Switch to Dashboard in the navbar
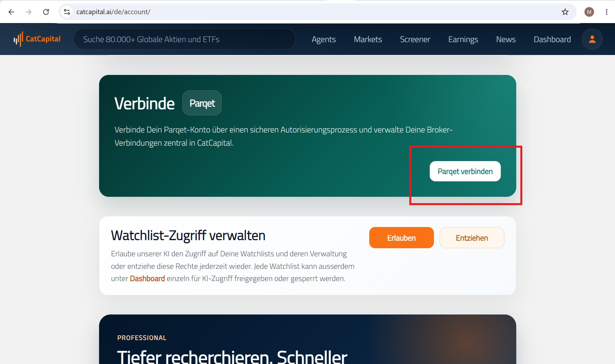Viewport: 615px width, 364px height. pos(552,39)
